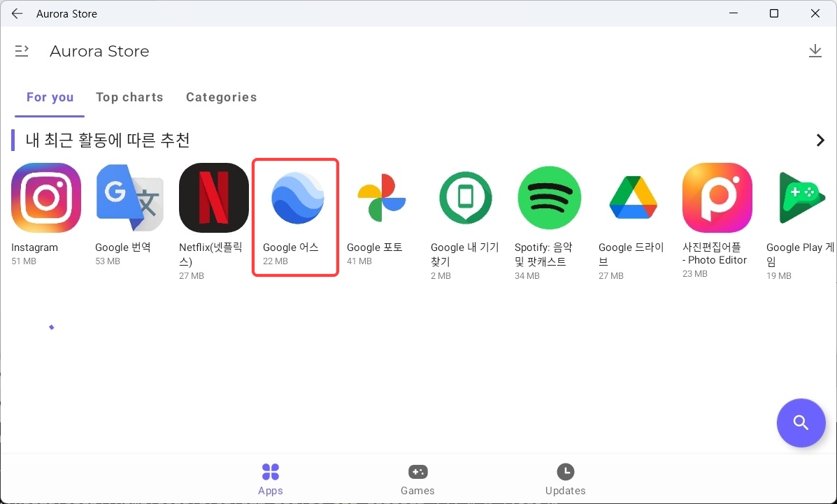Image resolution: width=837 pixels, height=504 pixels.
Task: Open the hamburger navigation menu
Action: click(22, 51)
